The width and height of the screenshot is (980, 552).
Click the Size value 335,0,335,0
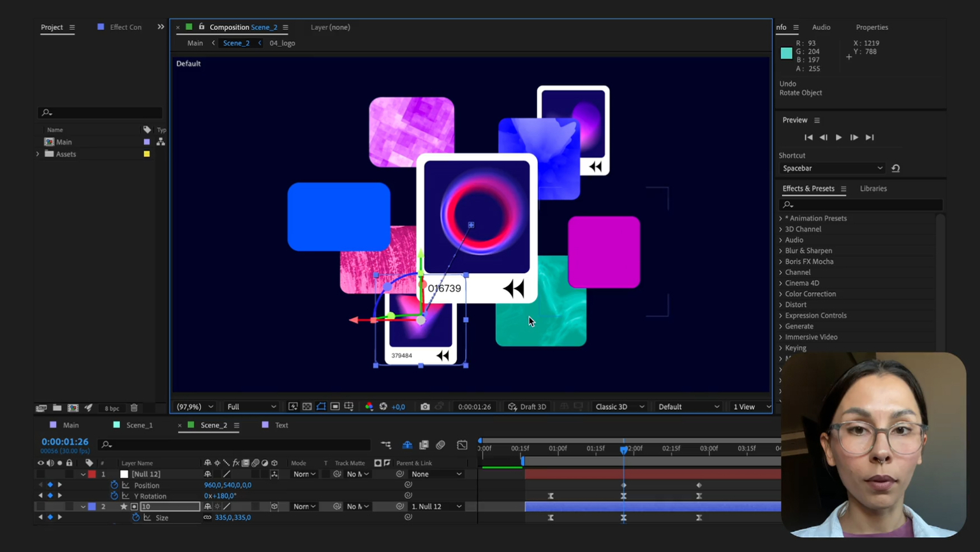click(233, 518)
